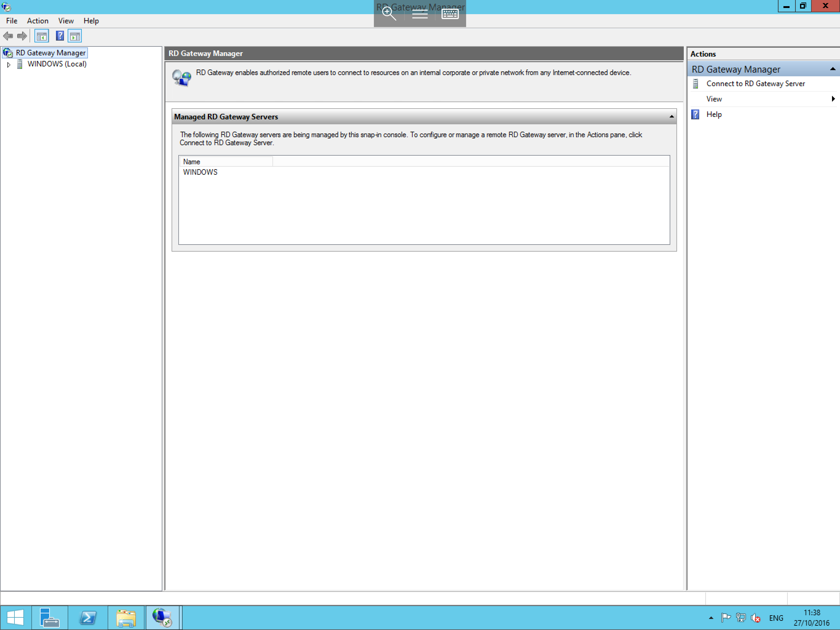Show hidden tray icons arrow
This screenshot has height=630, width=840.
(711, 618)
